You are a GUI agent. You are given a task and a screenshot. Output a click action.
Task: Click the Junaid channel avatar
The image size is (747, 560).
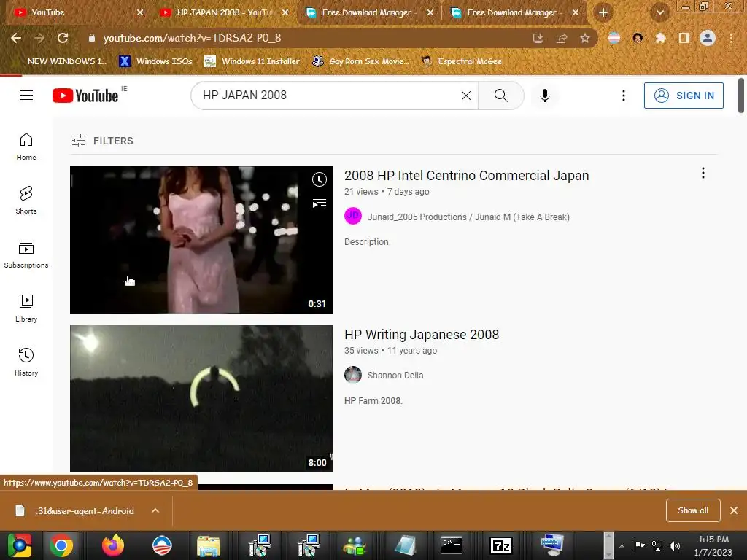click(x=353, y=216)
